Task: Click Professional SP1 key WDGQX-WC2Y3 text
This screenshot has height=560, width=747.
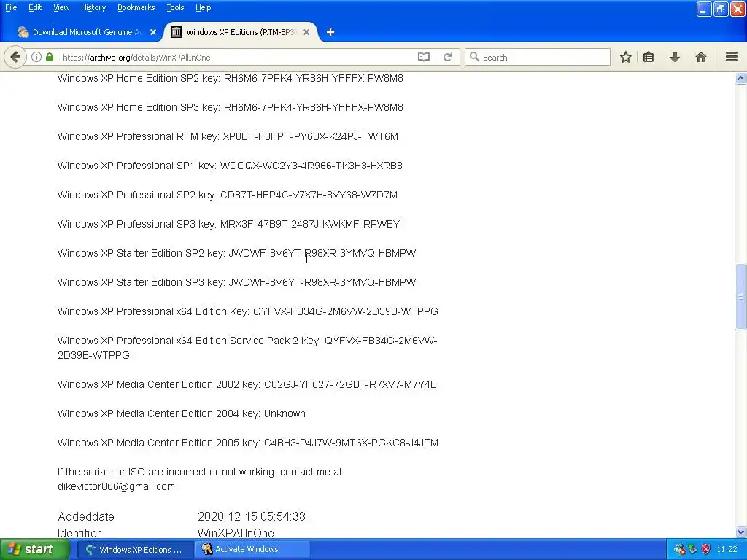Action: (311, 166)
